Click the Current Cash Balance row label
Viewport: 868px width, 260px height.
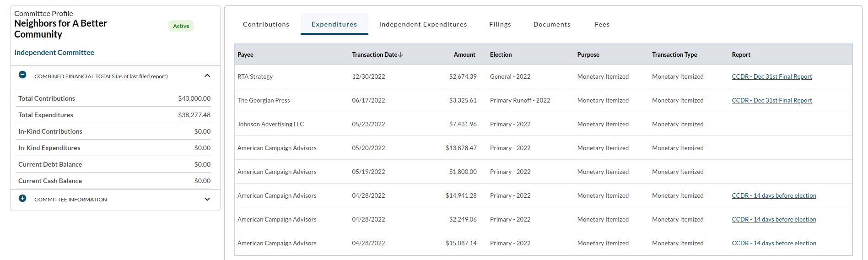click(x=50, y=181)
